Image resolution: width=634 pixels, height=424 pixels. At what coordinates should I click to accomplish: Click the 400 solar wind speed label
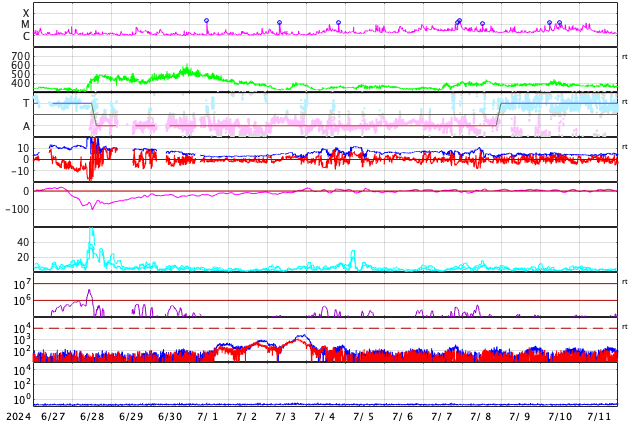[21, 83]
